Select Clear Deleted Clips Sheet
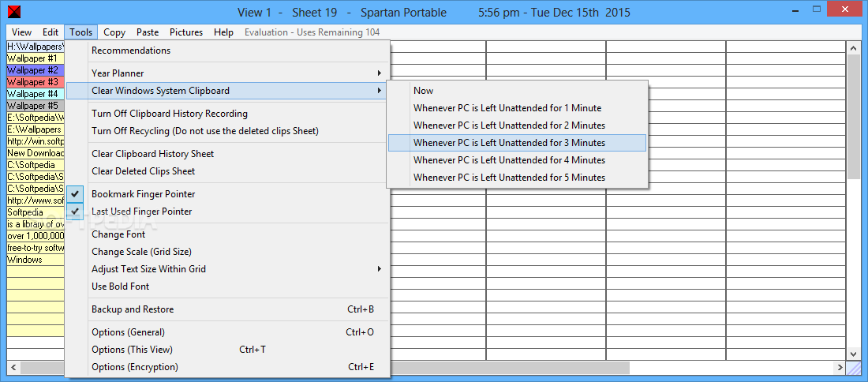The height and width of the screenshot is (382, 868). (226, 171)
